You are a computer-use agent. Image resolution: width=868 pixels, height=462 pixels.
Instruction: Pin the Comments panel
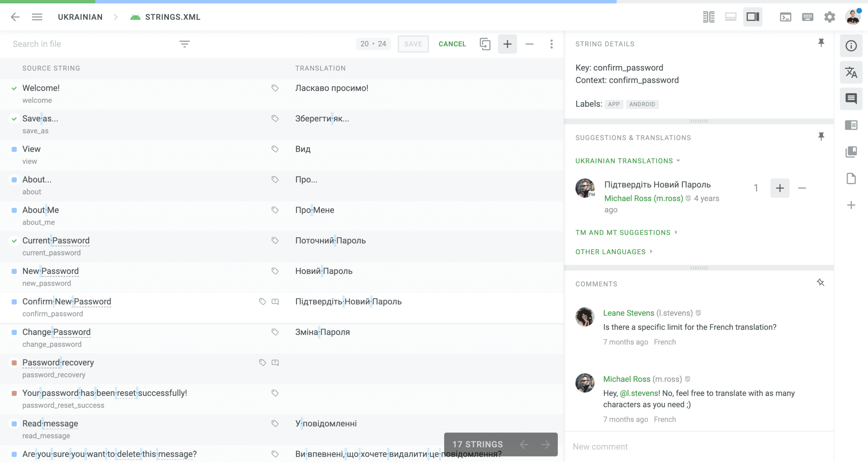[821, 282]
